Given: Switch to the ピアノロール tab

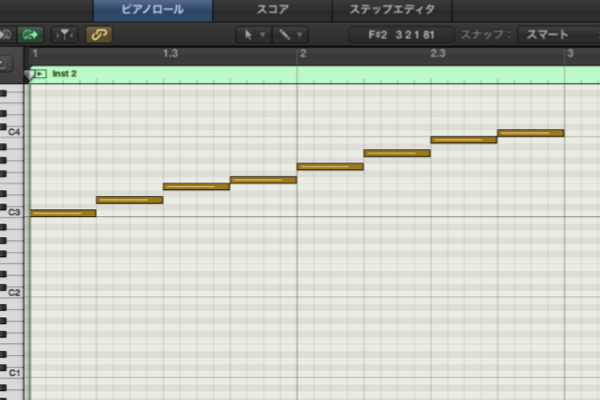Looking at the screenshot, I should pyautogui.click(x=153, y=10).
